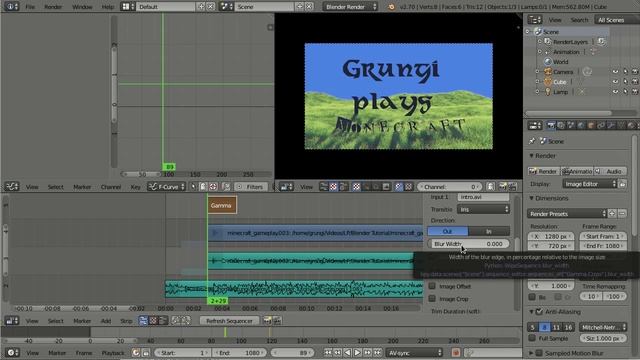Select the Render properties tab icon
The width and height of the screenshot is (640, 360).
click(551, 126)
